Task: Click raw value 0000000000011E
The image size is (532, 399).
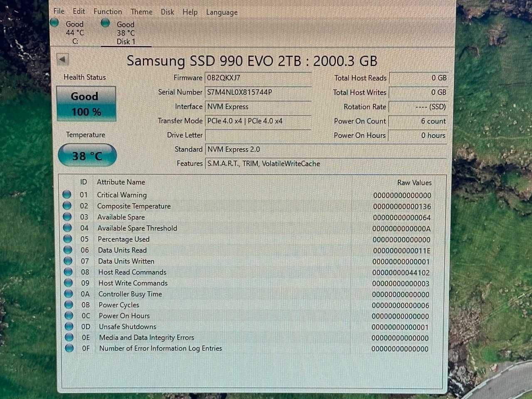Action: (401, 251)
